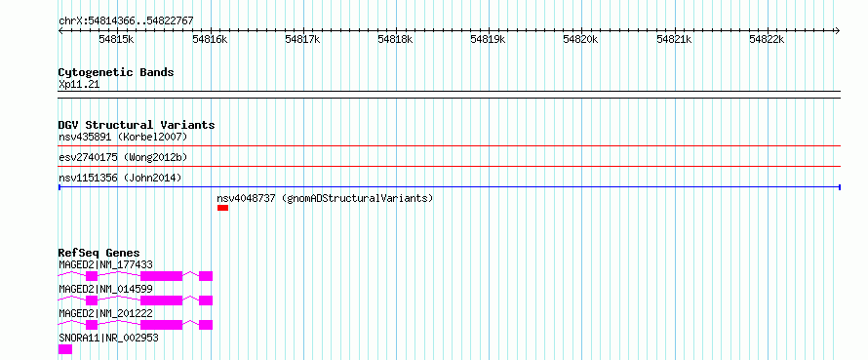Click the 54817k ruler tick label
Viewport: 868px width, 360px height.
pos(302,39)
